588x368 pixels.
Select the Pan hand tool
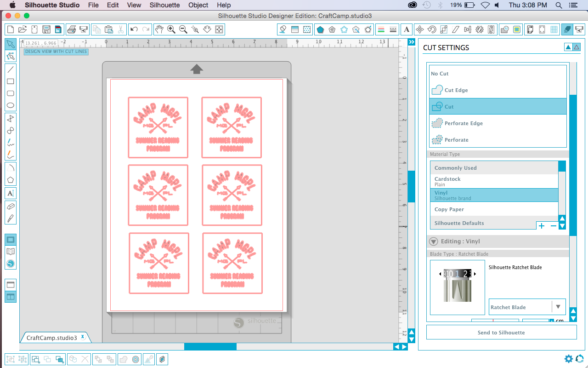[159, 29]
